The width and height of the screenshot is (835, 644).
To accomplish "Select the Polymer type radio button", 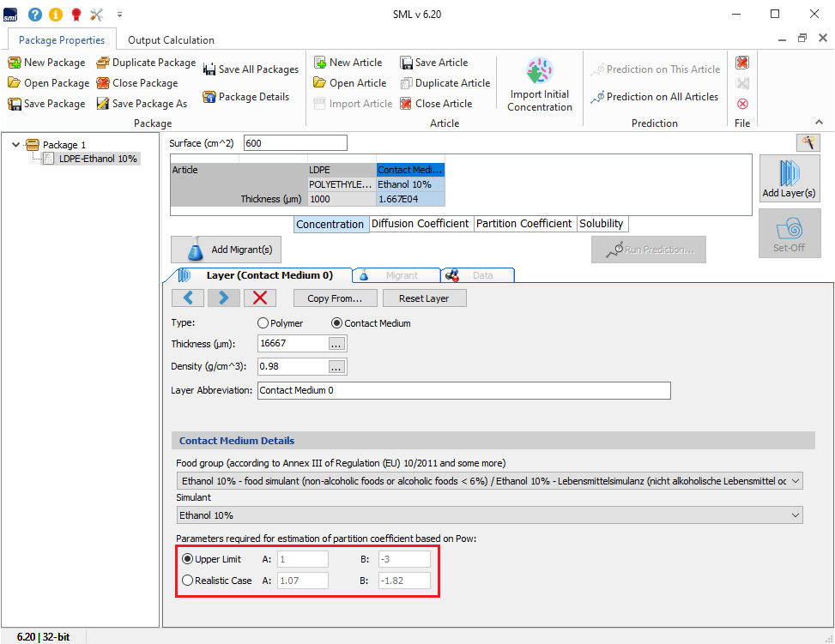I will click(263, 323).
